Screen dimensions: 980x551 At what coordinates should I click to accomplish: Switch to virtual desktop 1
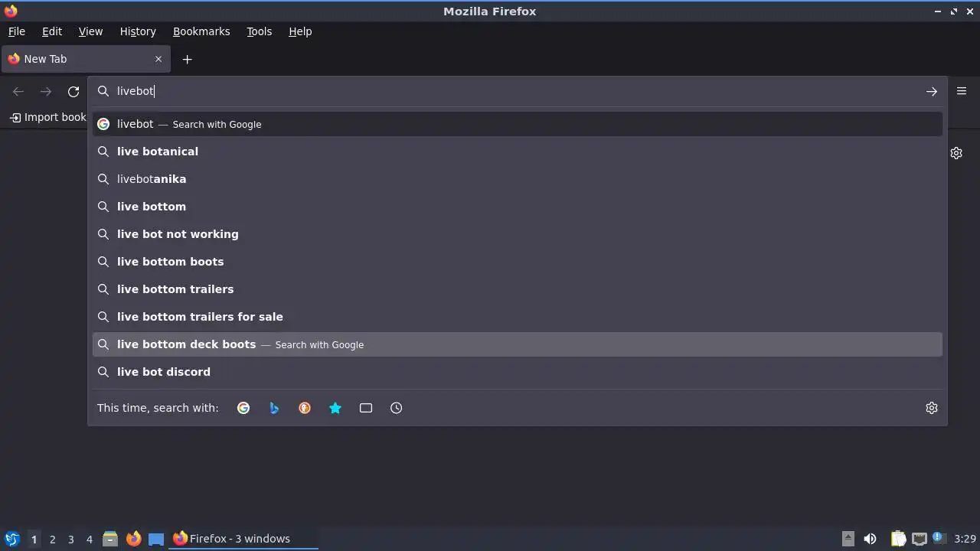pos(34,540)
